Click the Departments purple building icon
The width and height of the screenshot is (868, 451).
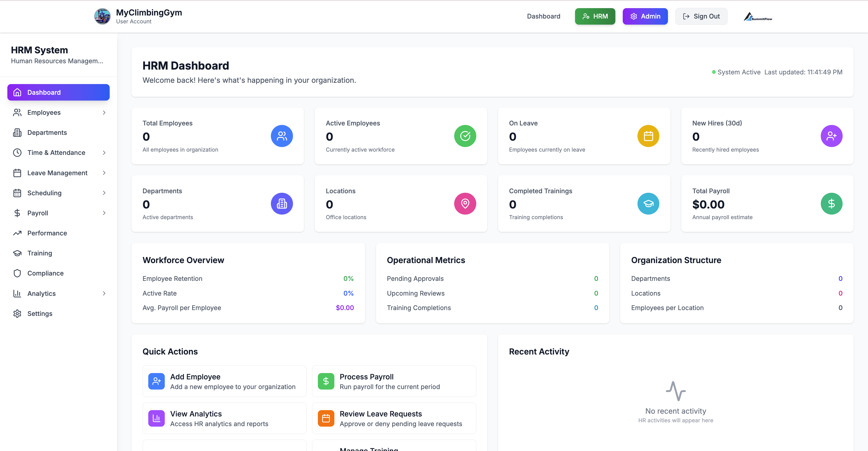click(282, 204)
